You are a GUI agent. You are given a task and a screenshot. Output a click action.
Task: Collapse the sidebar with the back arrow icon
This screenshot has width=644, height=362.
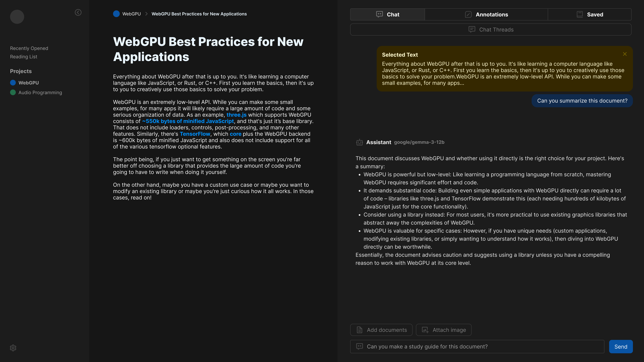point(78,13)
